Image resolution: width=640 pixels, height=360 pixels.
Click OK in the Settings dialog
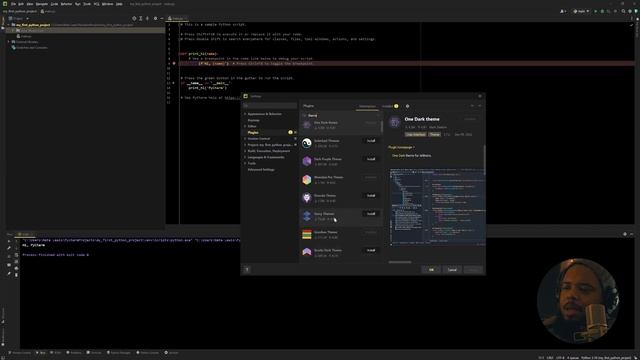point(431,270)
